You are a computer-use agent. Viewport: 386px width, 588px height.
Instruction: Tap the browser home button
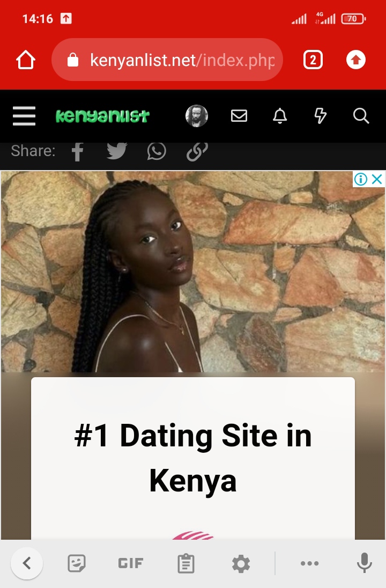tap(26, 60)
